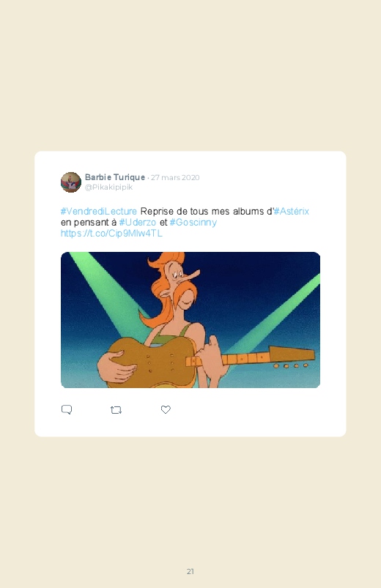Open the #VendrediLecture hashtag
The width and height of the screenshot is (381, 588).
coord(99,211)
